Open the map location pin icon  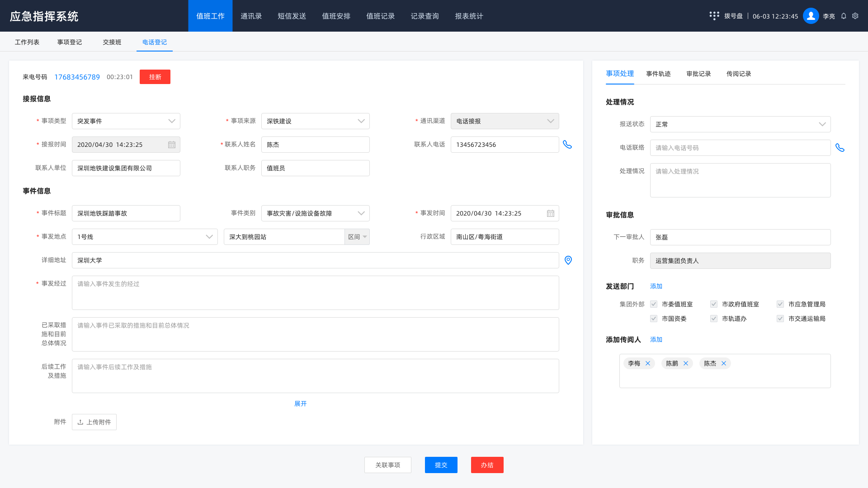[568, 260]
